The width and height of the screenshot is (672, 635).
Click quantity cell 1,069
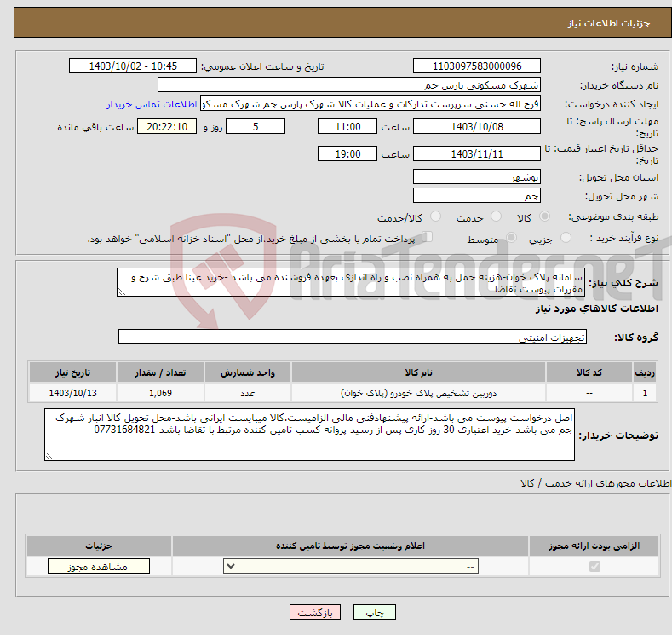click(160, 393)
